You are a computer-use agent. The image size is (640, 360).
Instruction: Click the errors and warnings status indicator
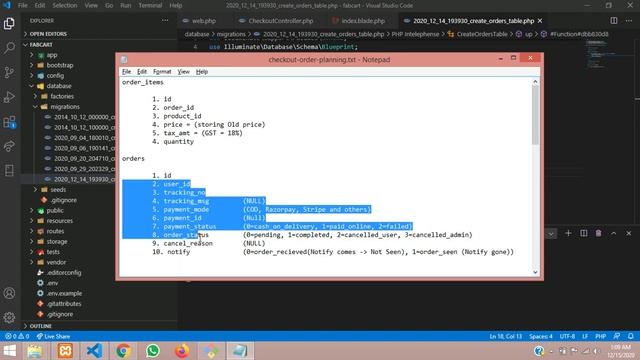point(17,336)
